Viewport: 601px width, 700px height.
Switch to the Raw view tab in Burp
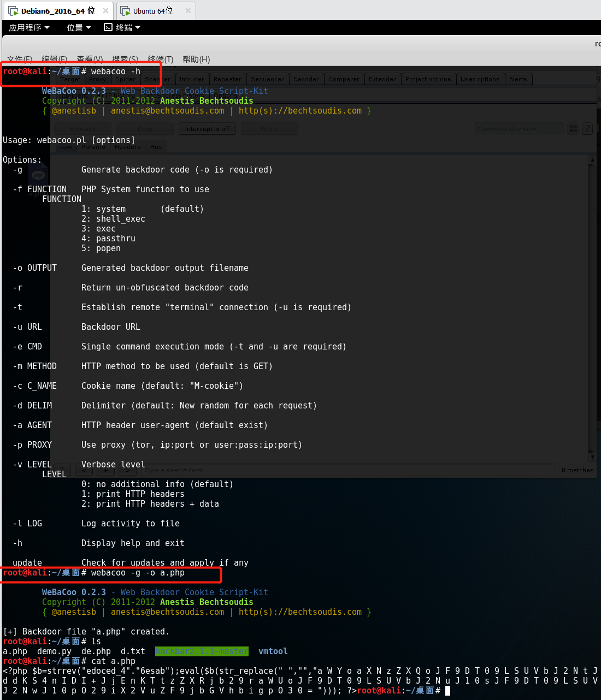coord(67,147)
